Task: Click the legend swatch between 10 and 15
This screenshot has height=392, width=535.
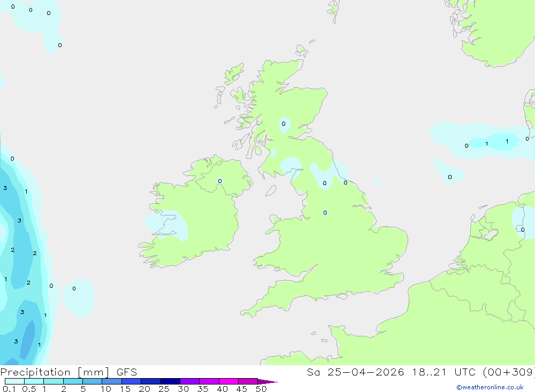Action: (112, 381)
